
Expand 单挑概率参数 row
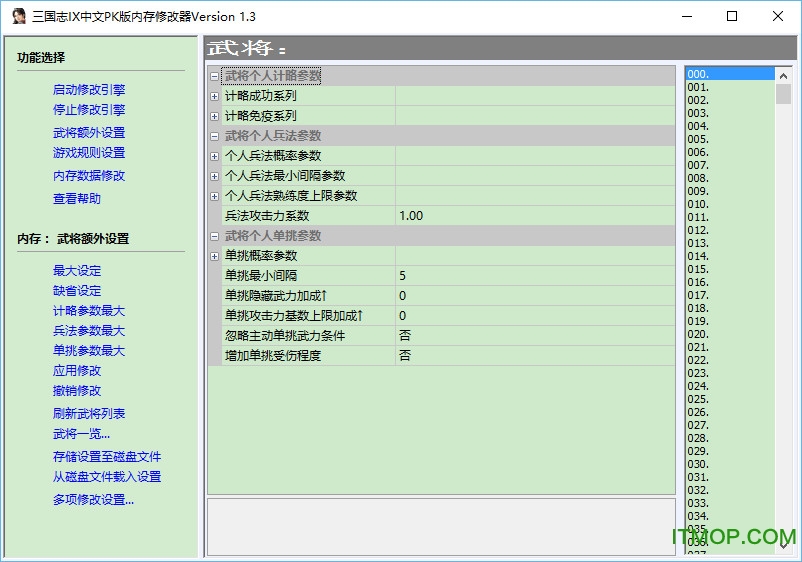(x=214, y=256)
